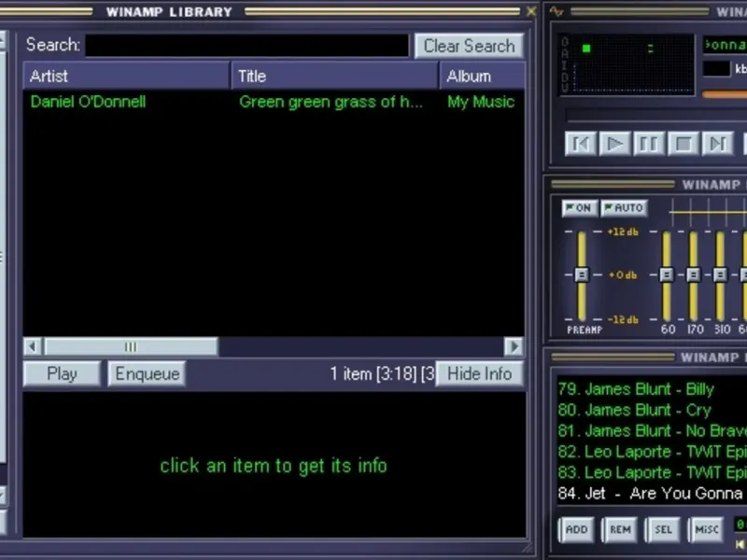747x560 pixels.
Task: Open the playlist SEL menu button
Action: coord(663,529)
